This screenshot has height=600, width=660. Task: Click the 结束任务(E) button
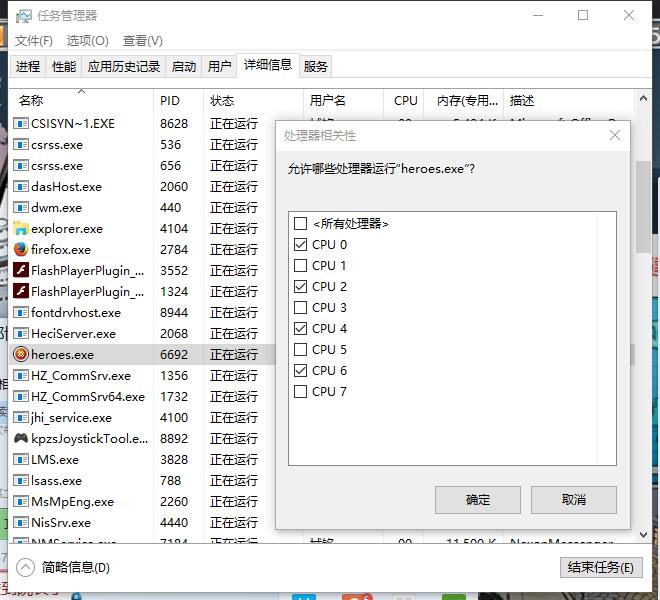click(x=601, y=568)
